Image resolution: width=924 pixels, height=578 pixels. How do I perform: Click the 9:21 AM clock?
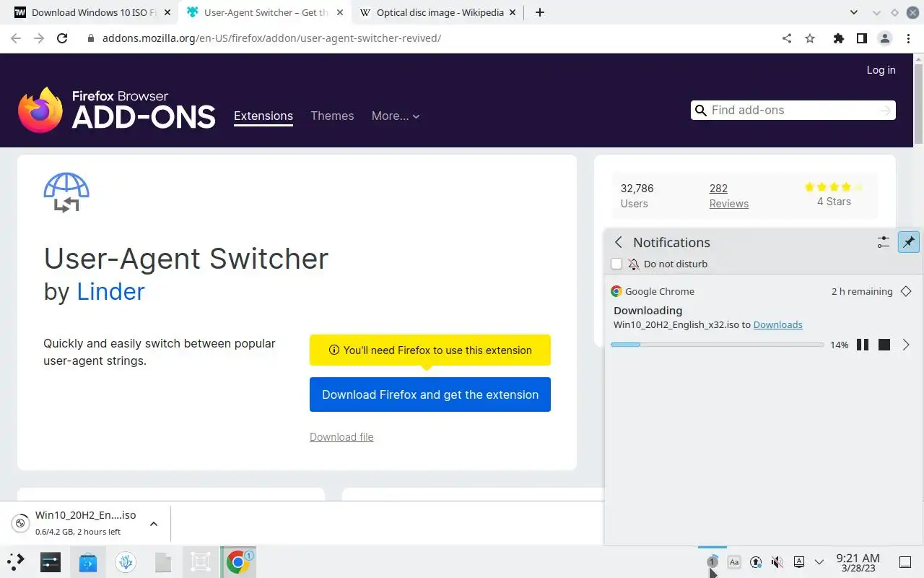858,562
